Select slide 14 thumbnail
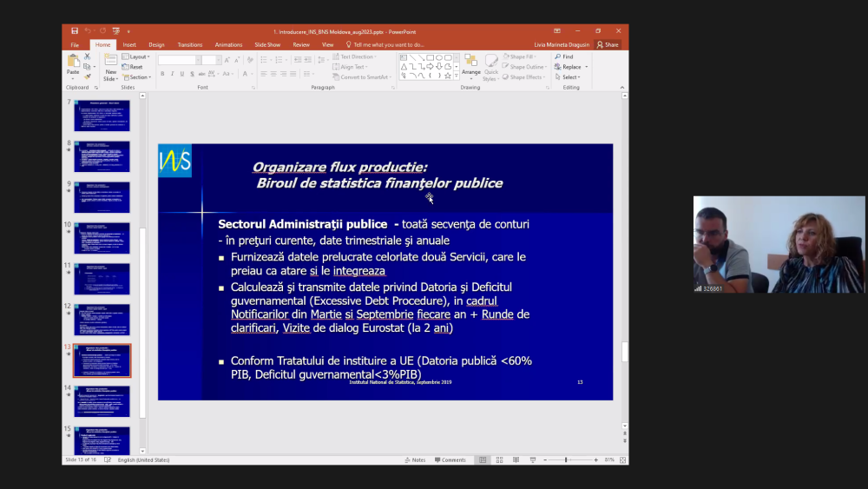The width and height of the screenshot is (868, 489). point(102,401)
